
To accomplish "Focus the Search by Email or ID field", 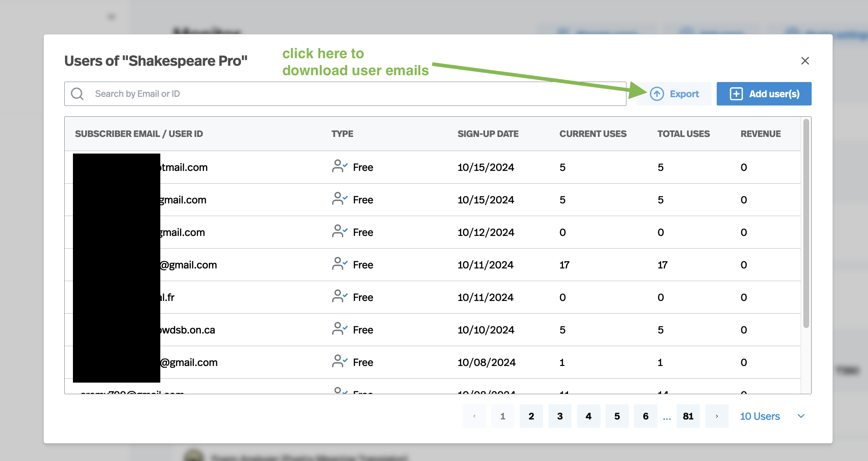I will point(345,94).
